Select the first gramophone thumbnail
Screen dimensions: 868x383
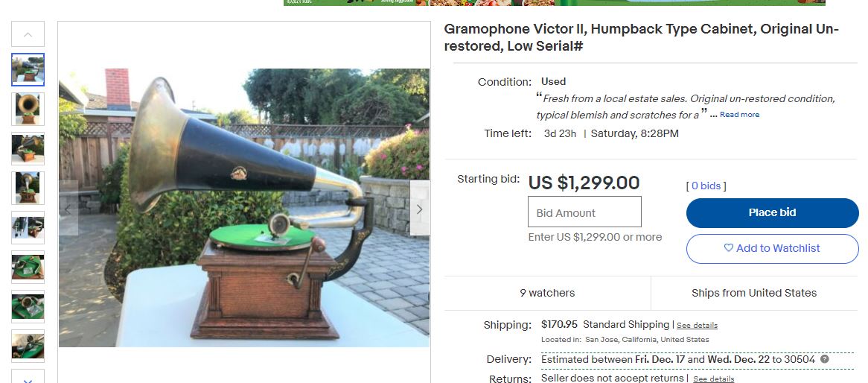(x=28, y=69)
